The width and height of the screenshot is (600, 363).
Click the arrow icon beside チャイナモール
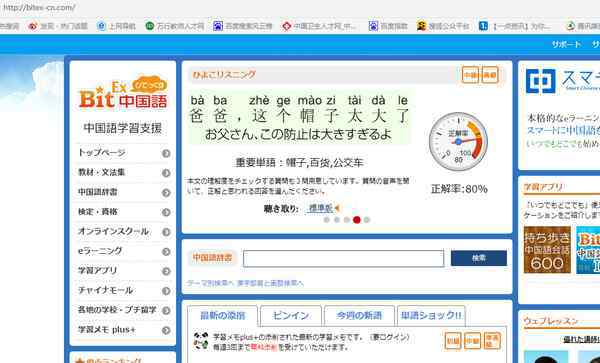point(166,291)
